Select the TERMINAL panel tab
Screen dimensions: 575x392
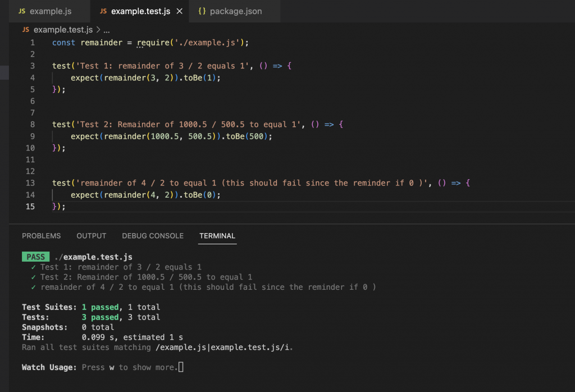click(x=217, y=236)
